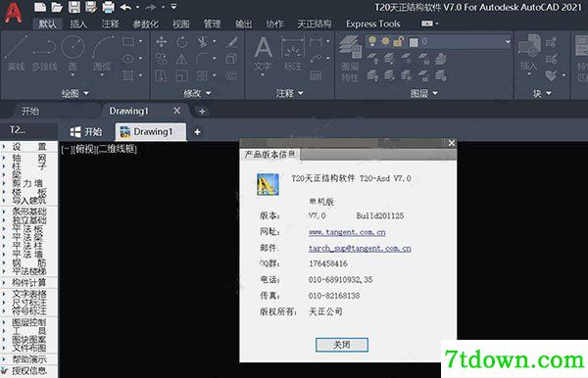Select the 产品版本信息 dialog tab
The image size is (588, 378).
click(270, 155)
